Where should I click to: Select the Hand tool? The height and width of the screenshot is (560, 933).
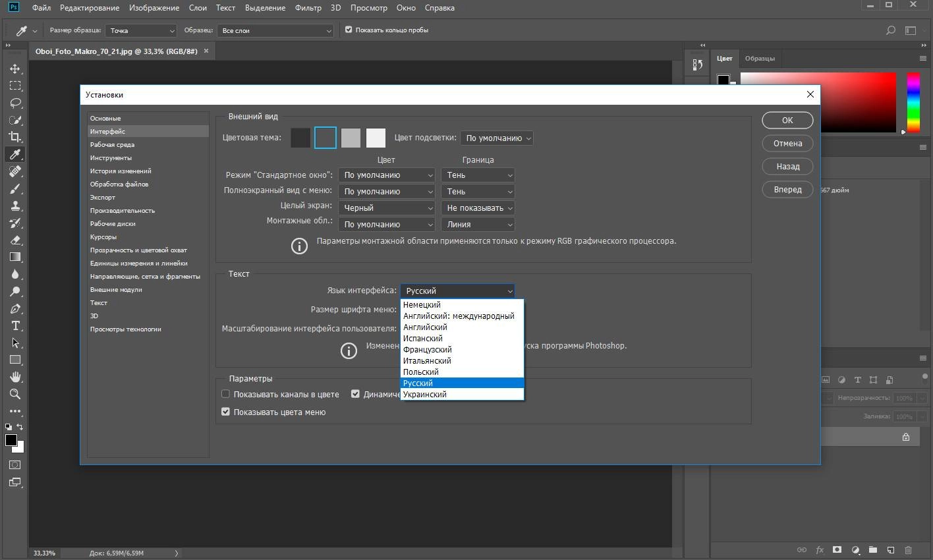pos(14,377)
